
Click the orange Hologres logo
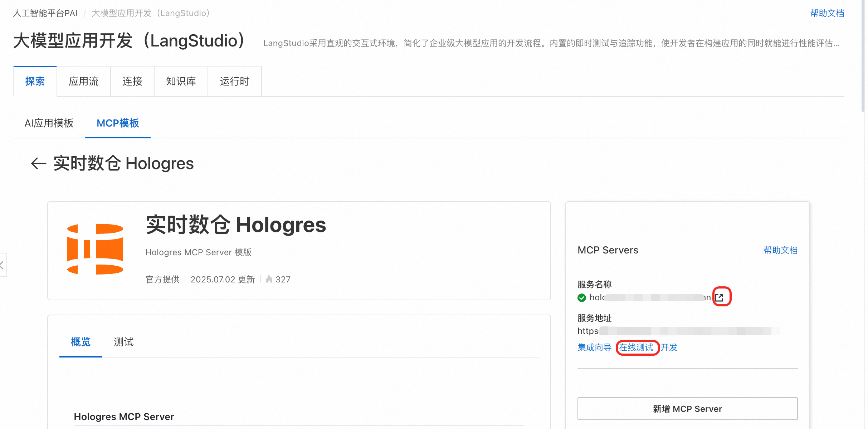[95, 249]
